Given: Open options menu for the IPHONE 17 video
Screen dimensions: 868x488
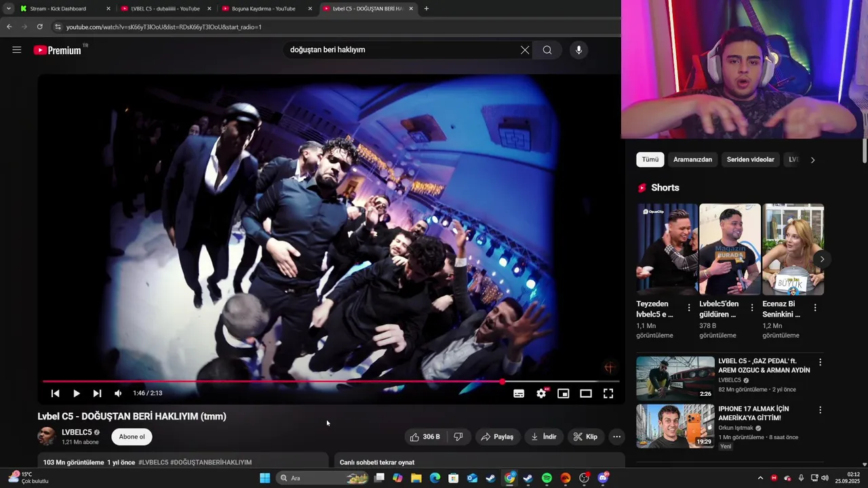Looking at the screenshot, I should (x=820, y=410).
